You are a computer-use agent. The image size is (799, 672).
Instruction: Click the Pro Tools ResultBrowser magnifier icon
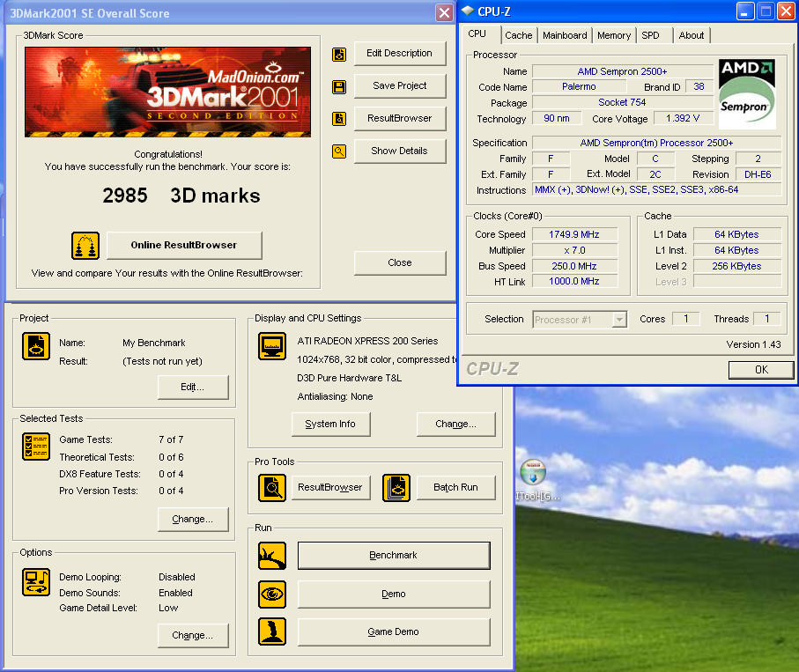pos(272,488)
